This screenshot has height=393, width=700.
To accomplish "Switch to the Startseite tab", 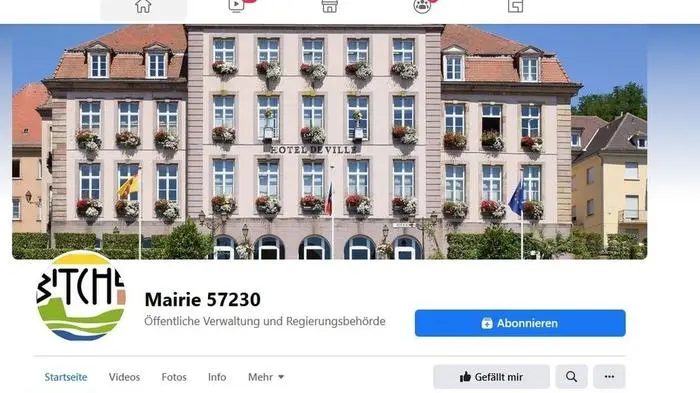I will 66,377.
